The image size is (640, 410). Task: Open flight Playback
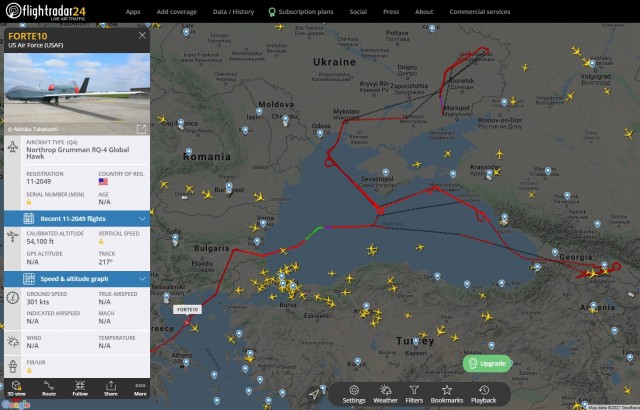point(484,394)
